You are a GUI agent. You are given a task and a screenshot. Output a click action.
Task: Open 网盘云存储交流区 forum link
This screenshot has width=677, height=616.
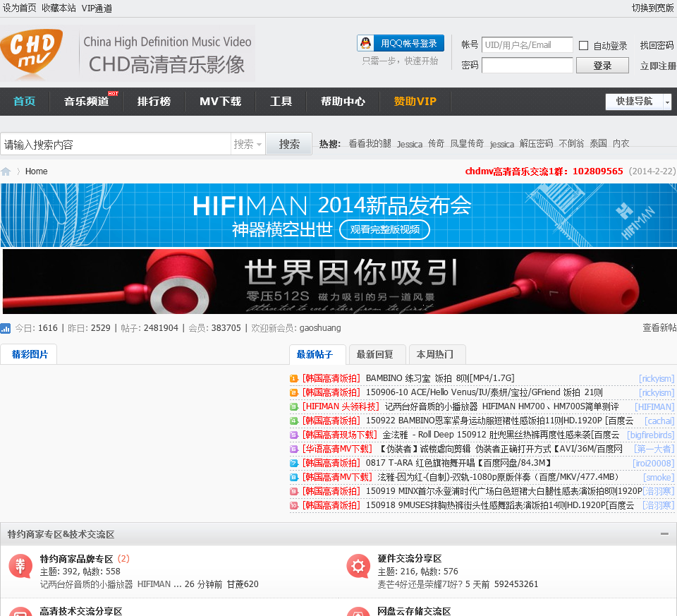coord(414,611)
